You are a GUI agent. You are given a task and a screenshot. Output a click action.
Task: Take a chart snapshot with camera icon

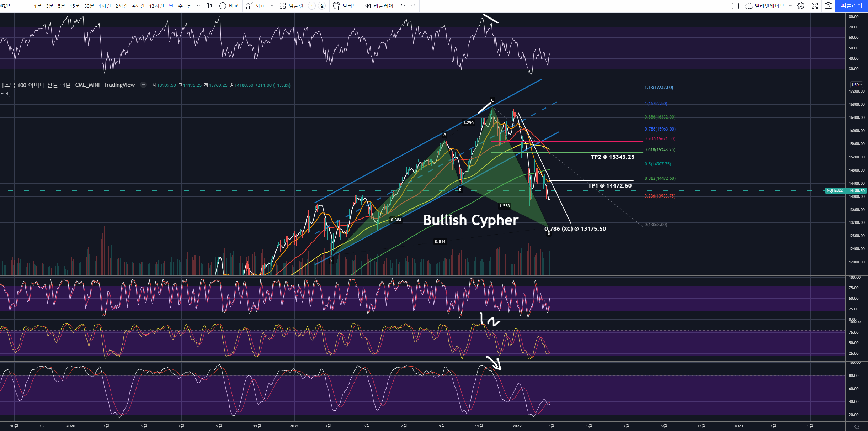tap(828, 6)
